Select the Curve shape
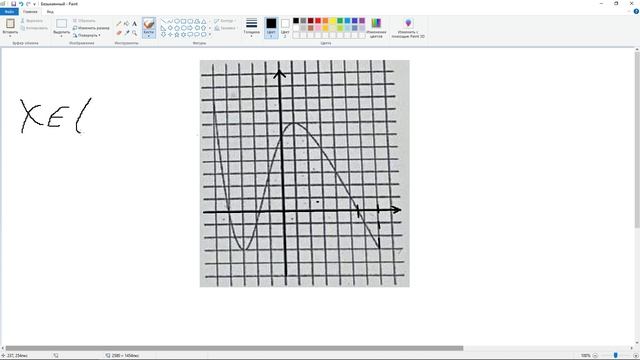 [x=170, y=21]
